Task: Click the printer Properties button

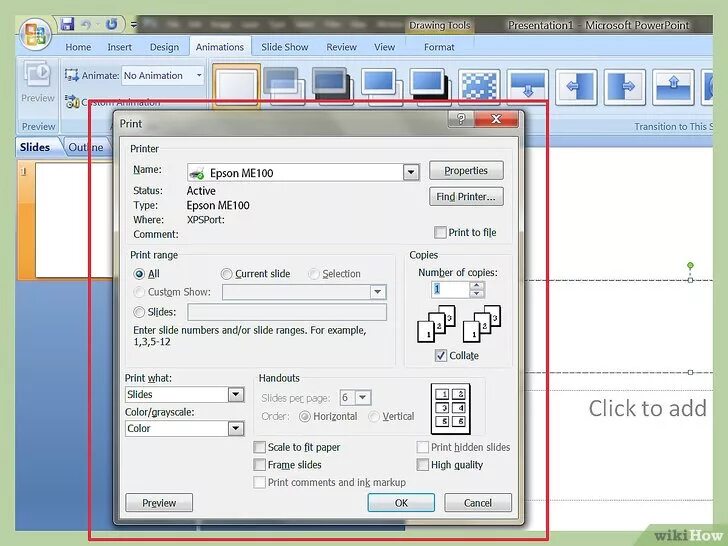Action: coord(466,170)
